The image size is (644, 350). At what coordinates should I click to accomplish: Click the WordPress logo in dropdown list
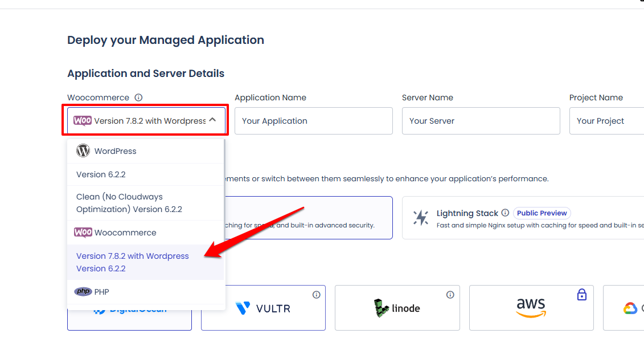(x=83, y=151)
